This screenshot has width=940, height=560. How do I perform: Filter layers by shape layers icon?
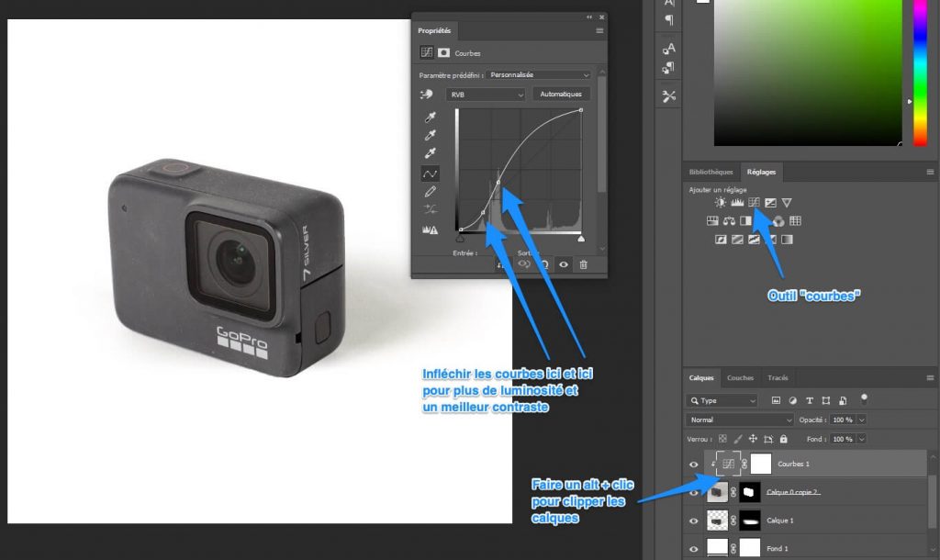826,400
